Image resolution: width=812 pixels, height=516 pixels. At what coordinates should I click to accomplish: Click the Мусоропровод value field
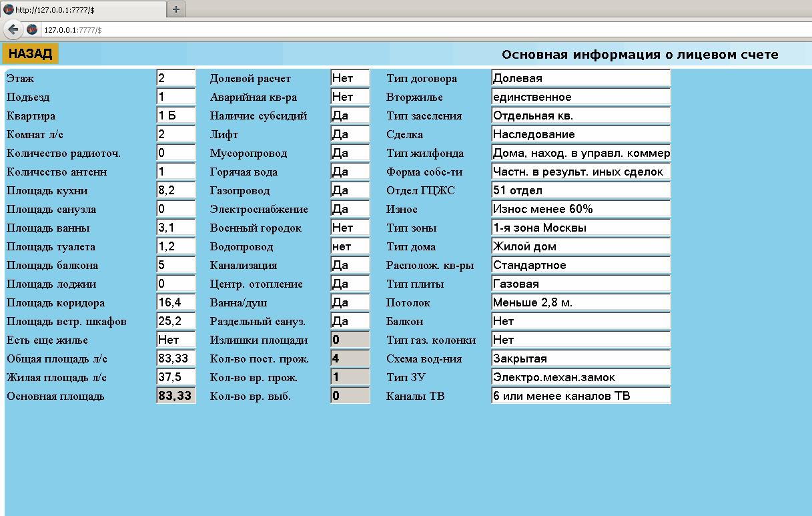[x=350, y=153]
